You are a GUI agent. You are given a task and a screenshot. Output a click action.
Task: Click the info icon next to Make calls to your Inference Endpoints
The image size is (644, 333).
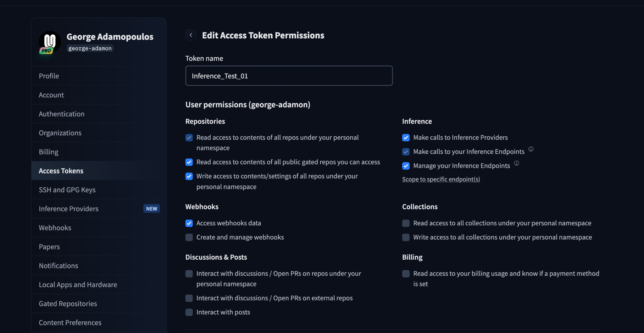[x=531, y=149]
